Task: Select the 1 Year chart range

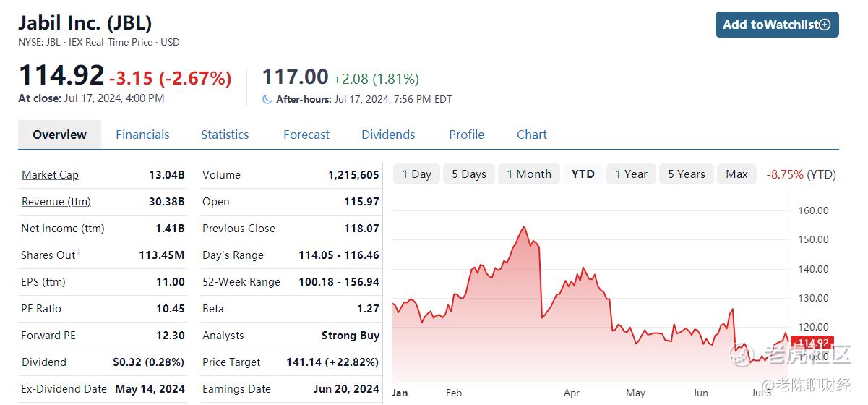Action: (x=631, y=174)
